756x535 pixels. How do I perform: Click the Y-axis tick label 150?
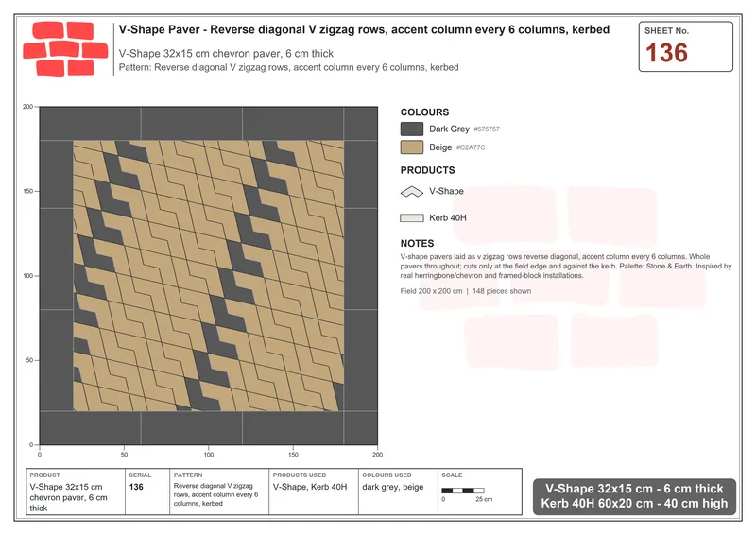click(x=28, y=191)
